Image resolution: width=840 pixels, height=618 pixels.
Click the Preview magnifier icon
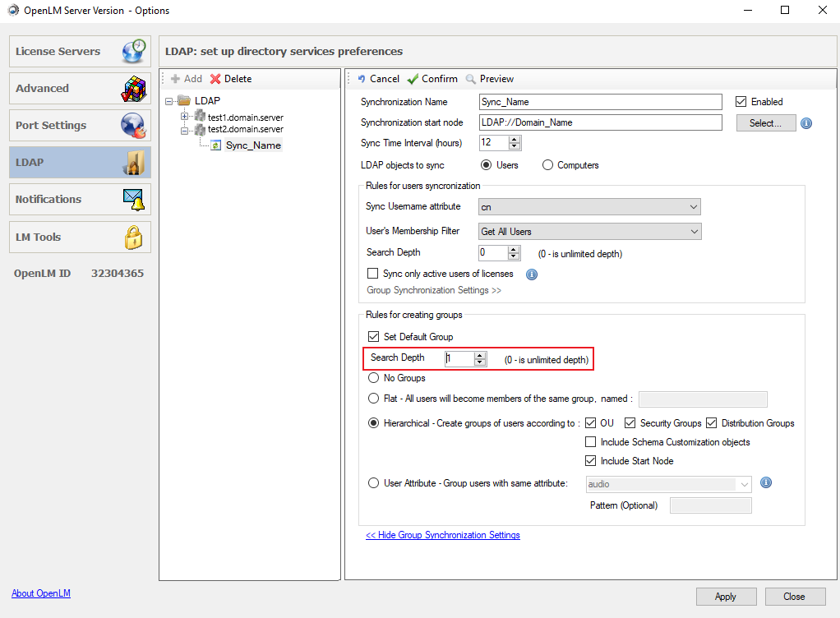point(471,79)
